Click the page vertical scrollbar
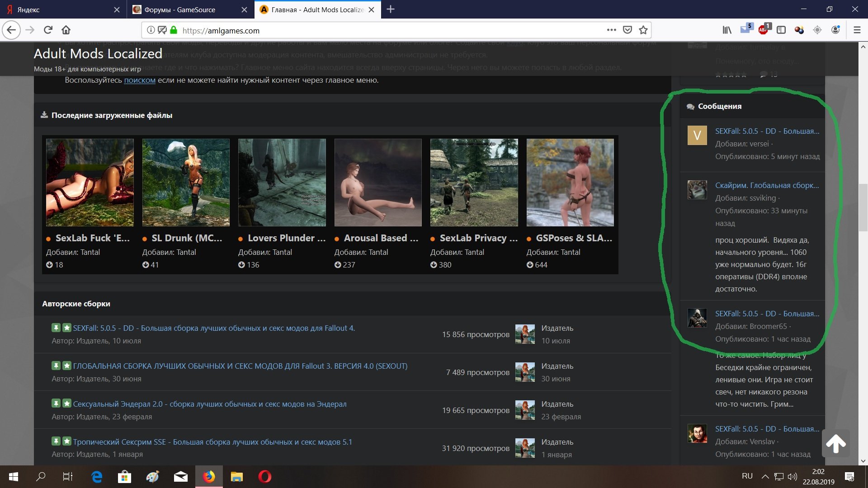Screen dimensions: 868x488 tap(863, 208)
